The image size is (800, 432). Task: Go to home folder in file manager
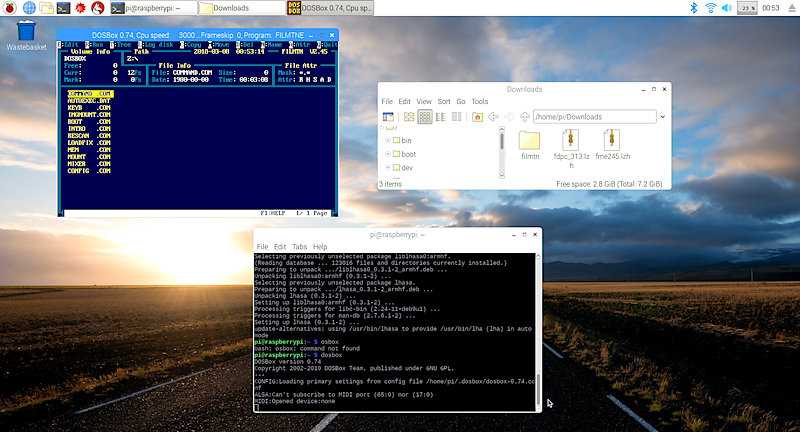(x=479, y=117)
